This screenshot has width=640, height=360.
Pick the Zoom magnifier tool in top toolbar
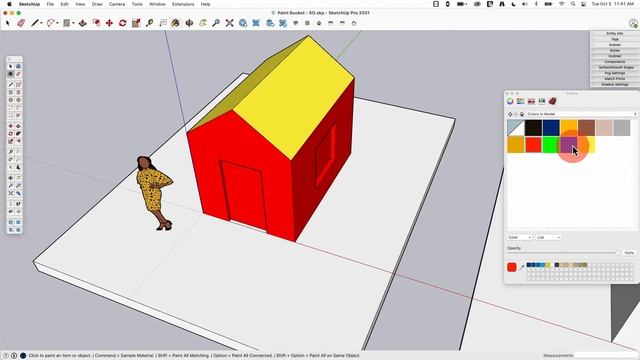(216, 23)
